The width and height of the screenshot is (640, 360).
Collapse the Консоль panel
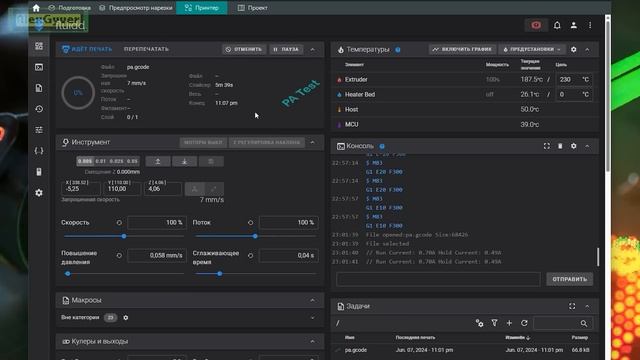tap(587, 146)
